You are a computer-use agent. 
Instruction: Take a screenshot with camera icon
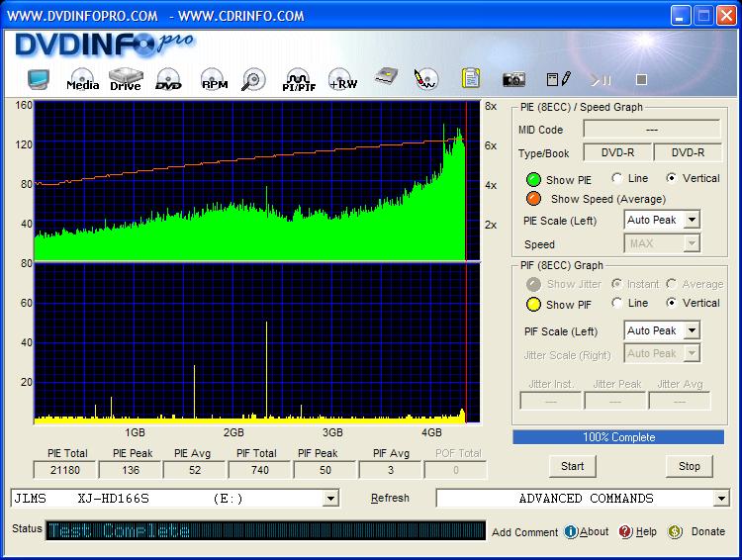pos(513,79)
